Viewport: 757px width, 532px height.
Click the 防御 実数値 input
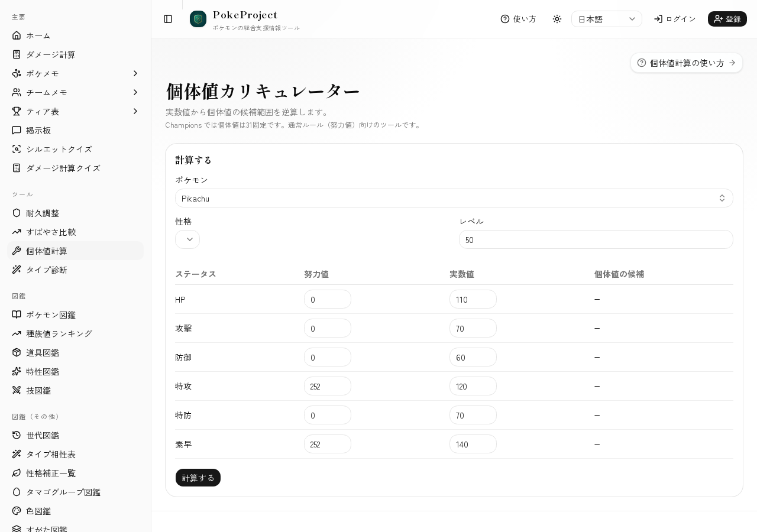(x=473, y=357)
